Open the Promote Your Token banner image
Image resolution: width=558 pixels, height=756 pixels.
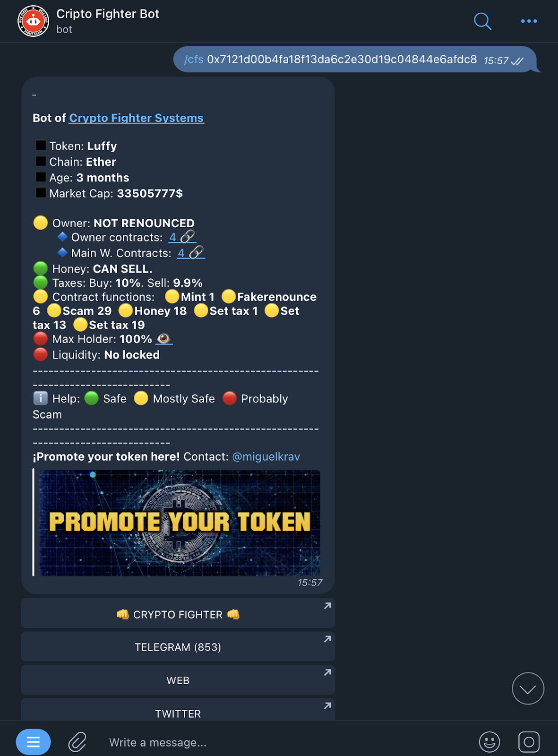[x=180, y=523]
